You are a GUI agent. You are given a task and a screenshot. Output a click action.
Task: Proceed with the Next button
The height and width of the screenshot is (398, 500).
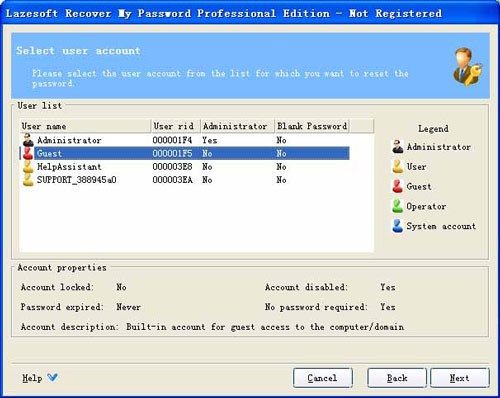coord(460,378)
